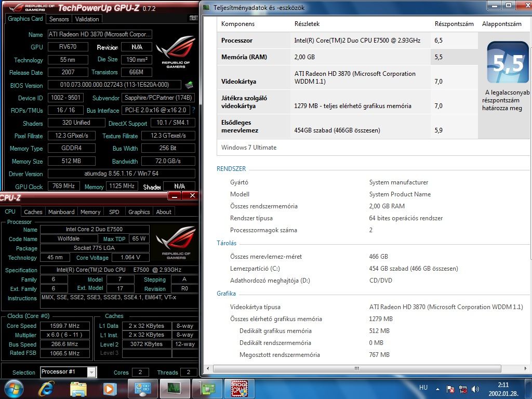Image resolution: width=532 pixels, height=399 pixels.
Task: Switch to the ROG CPU-Z taskbar item
Action: pos(239,389)
